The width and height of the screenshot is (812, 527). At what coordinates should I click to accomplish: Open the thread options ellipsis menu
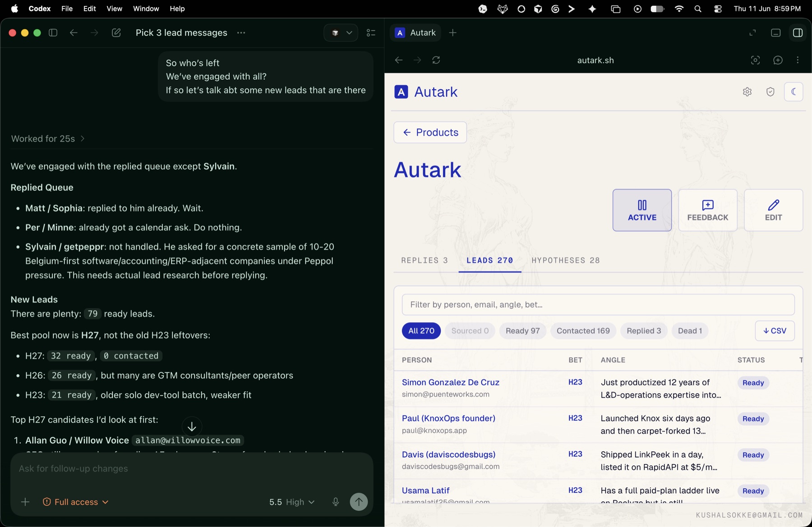(x=241, y=33)
